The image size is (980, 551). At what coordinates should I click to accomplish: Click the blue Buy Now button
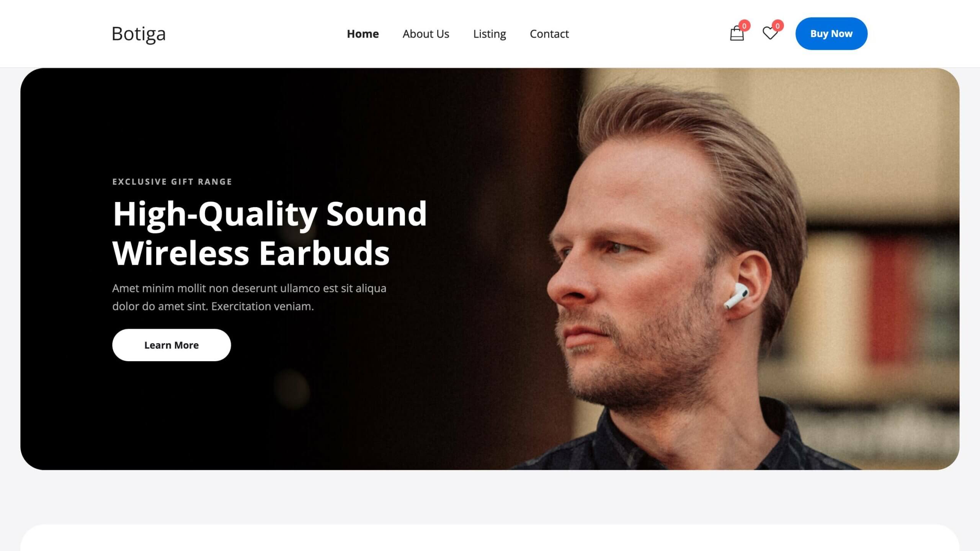tap(831, 34)
